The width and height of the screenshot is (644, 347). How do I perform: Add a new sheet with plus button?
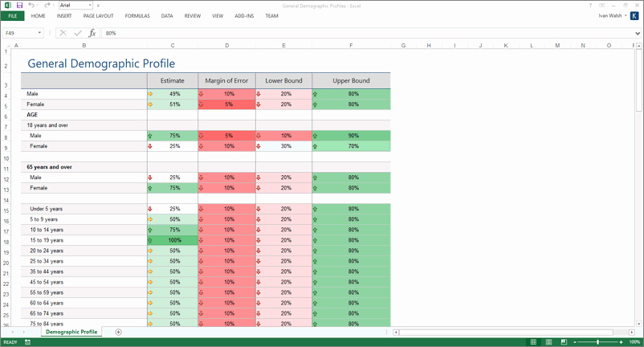[118, 332]
